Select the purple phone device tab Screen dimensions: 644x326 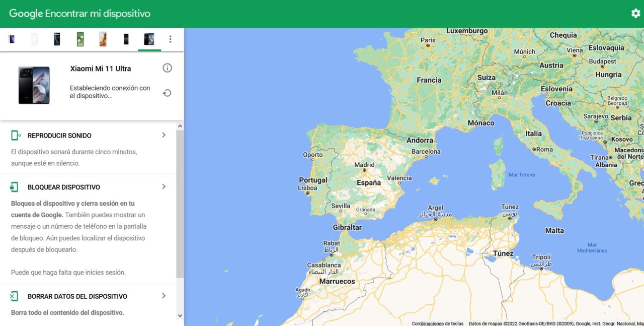pos(12,39)
